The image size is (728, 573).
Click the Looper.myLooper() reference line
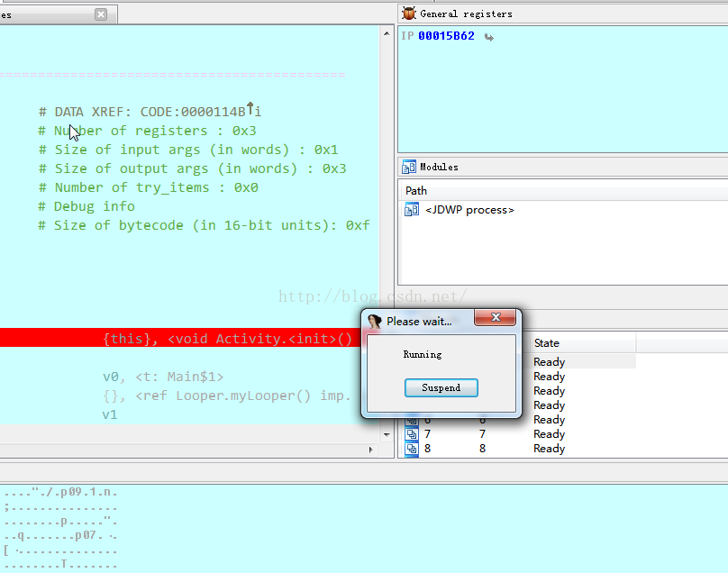pos(226,396)
